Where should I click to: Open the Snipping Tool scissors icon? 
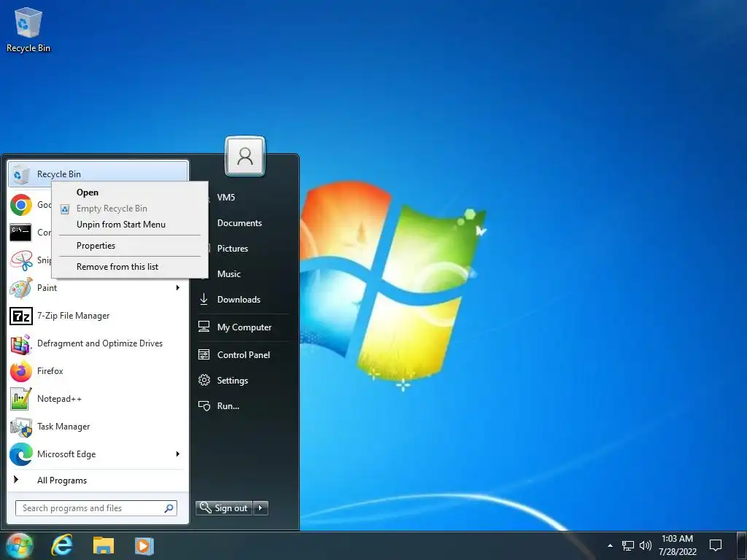pyautogui.click(x=21, y=260)
